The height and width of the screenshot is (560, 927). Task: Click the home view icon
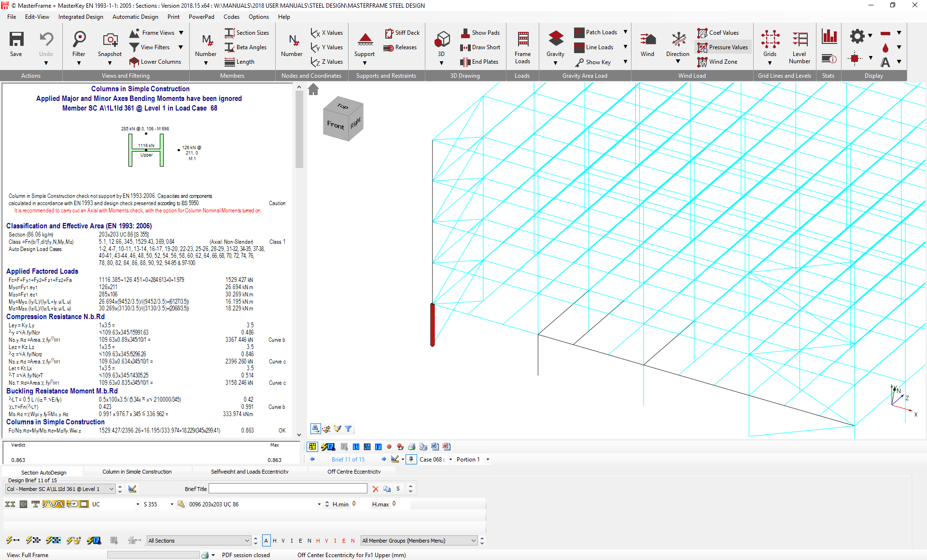[313, 89]
